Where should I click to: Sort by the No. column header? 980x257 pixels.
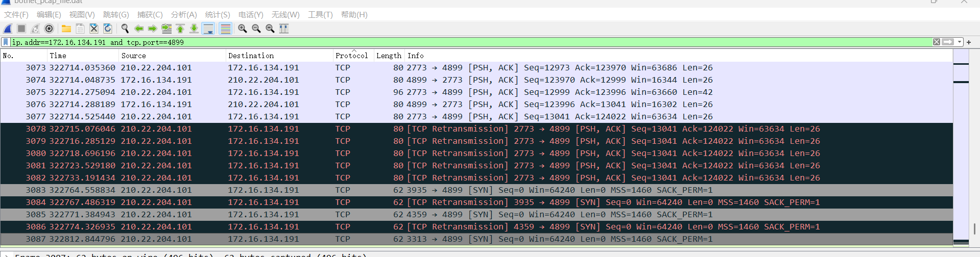pos(23,56)
